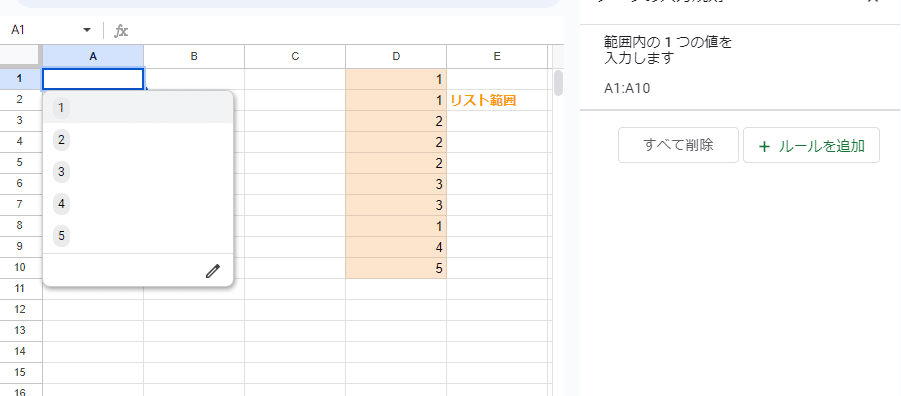
Task: Click the リスト範囲 orange label
Action: (x=483, y=101)
